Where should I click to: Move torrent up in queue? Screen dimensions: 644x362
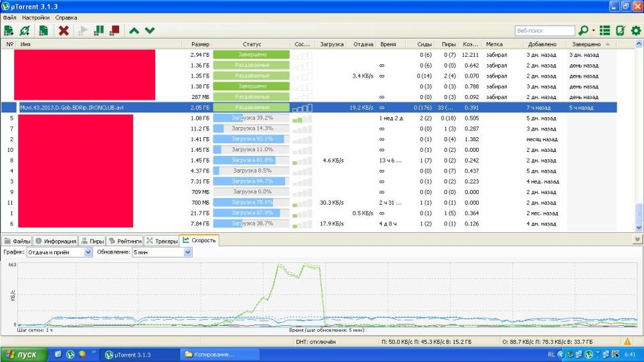click(134, 31)
